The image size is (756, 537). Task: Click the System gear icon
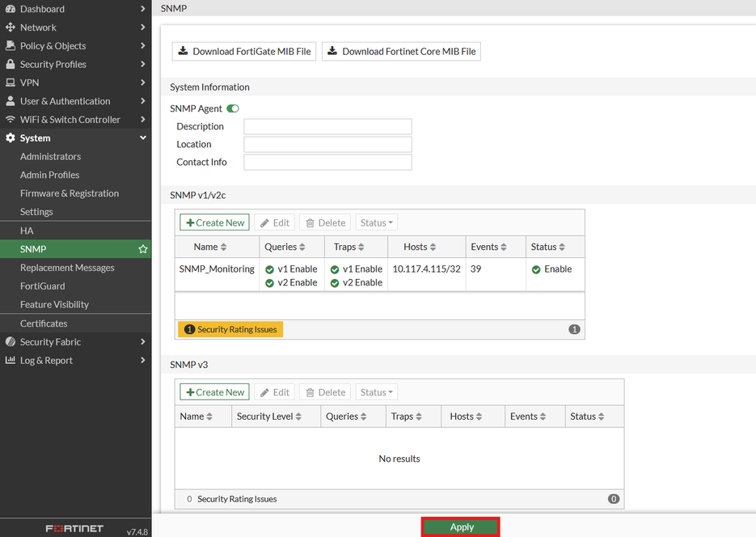coord(11,137)
